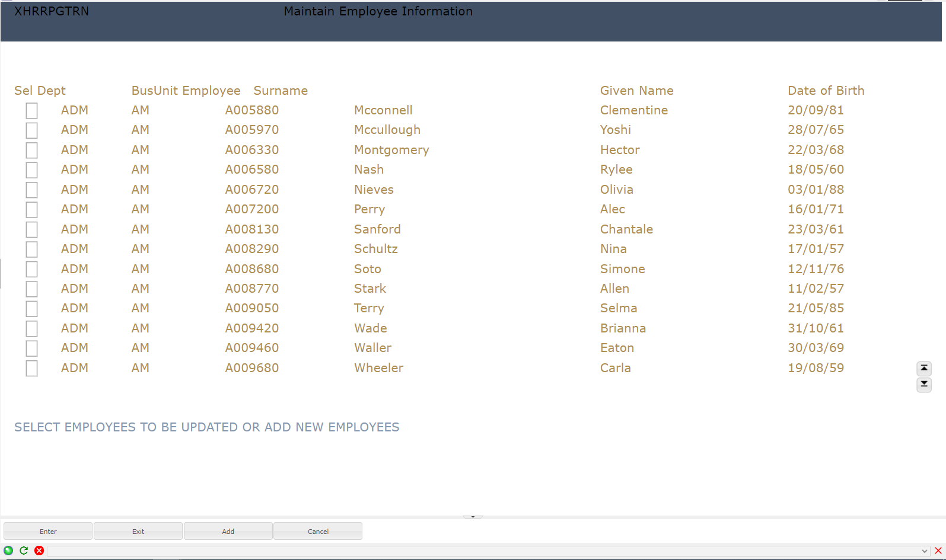The height and width of the screenshot is (560, 946).
Task: Click the Add button
Action: [228, 532]
